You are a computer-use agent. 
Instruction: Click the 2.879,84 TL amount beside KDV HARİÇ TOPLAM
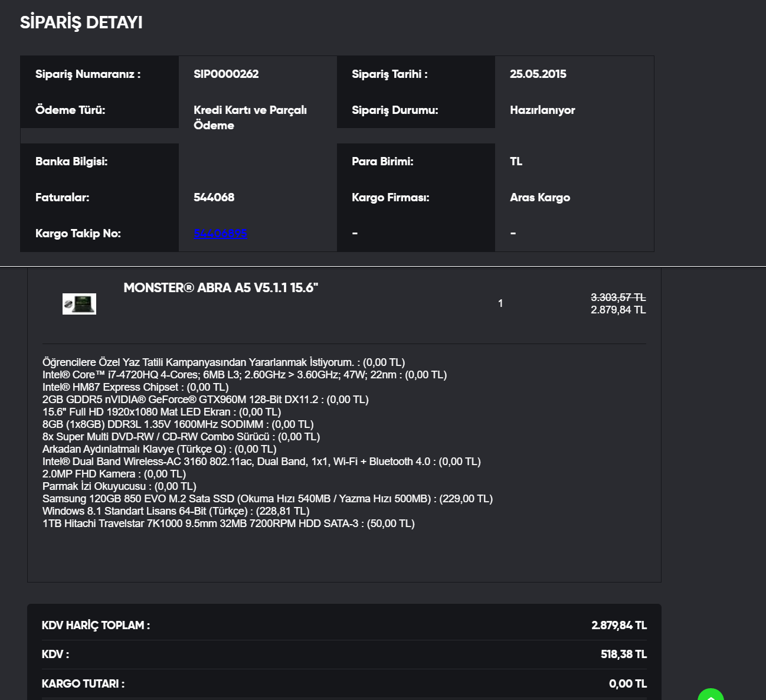point(619,625)
